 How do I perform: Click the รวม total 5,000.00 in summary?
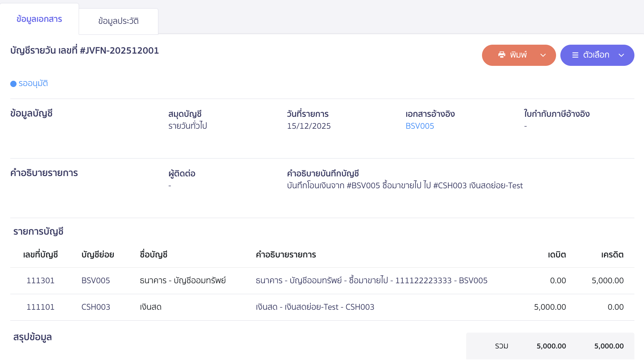click(551, 346)
